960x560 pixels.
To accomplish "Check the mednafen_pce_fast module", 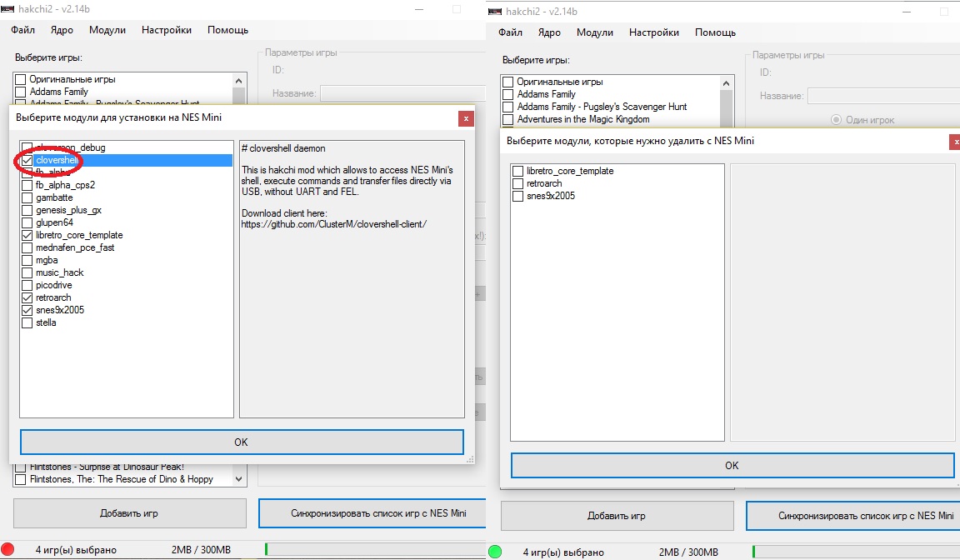I will pos(27,247).
